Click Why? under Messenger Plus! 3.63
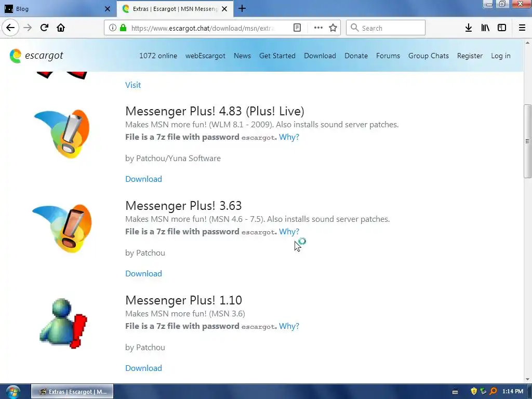The image size is (532, 399). [x=289, y=232]
